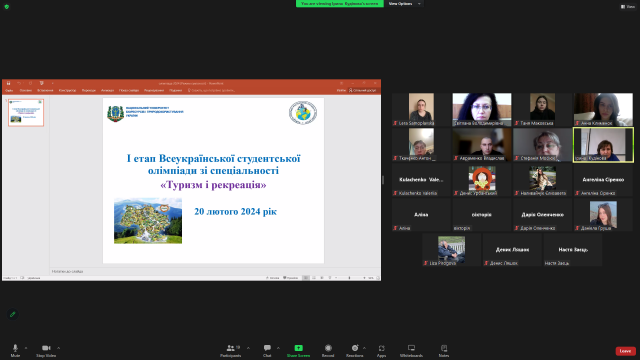Select Liza Pidgaiva video tile
Viewport: 640px width, 360px height.
click(x=451, y=250)
